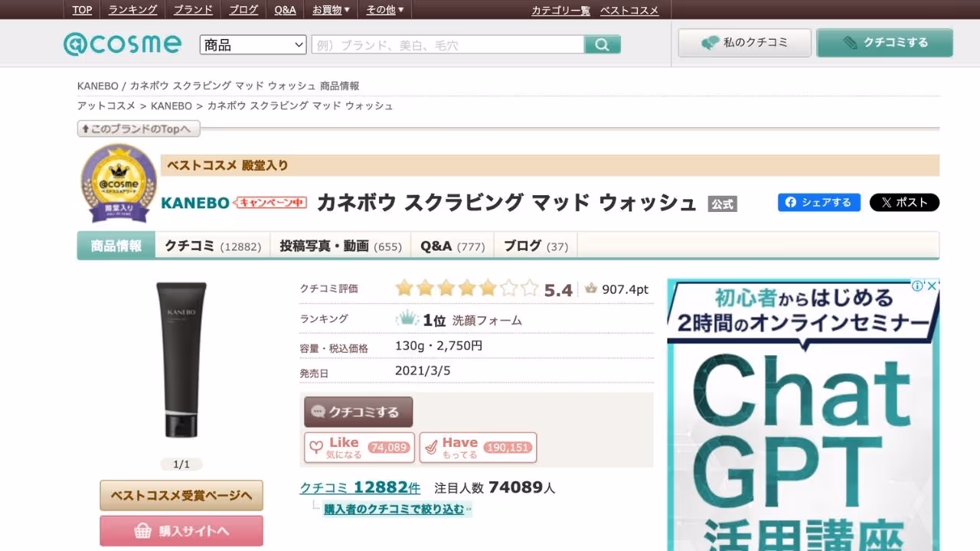980x551 pixels.
Task: Click the ad info icon
Action: click(917, 286)
